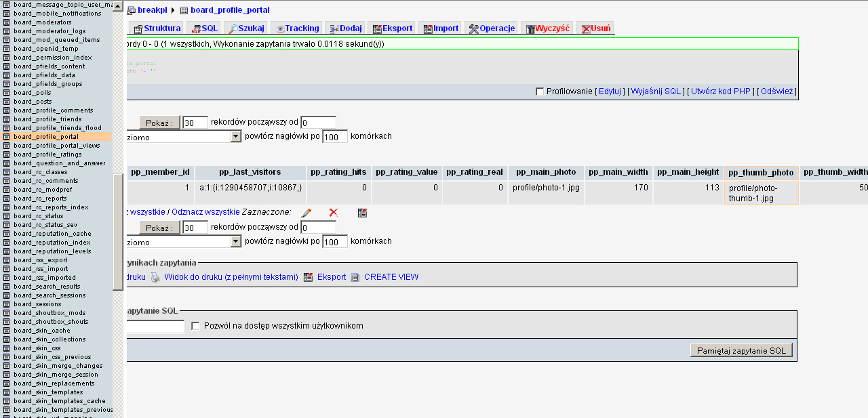Click the red X delete icon

coord(333,213)
